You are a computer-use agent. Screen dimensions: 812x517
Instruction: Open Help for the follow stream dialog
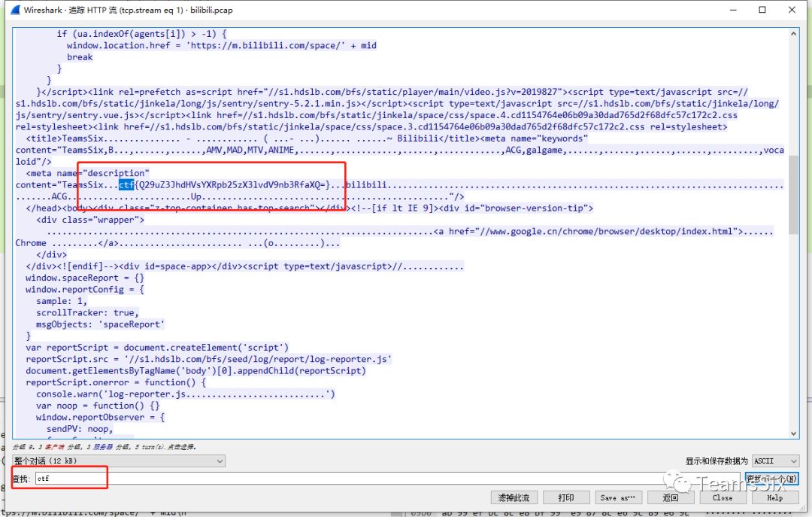click(x=775, y=498)
